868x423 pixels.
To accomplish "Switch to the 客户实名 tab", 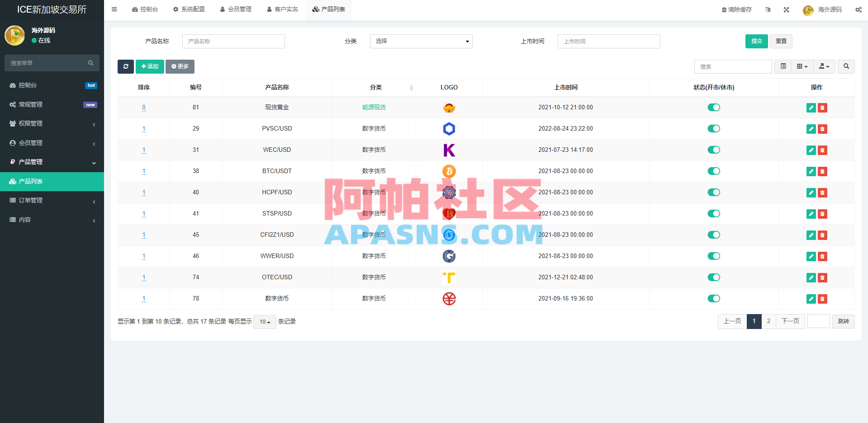I will (282, 9).
